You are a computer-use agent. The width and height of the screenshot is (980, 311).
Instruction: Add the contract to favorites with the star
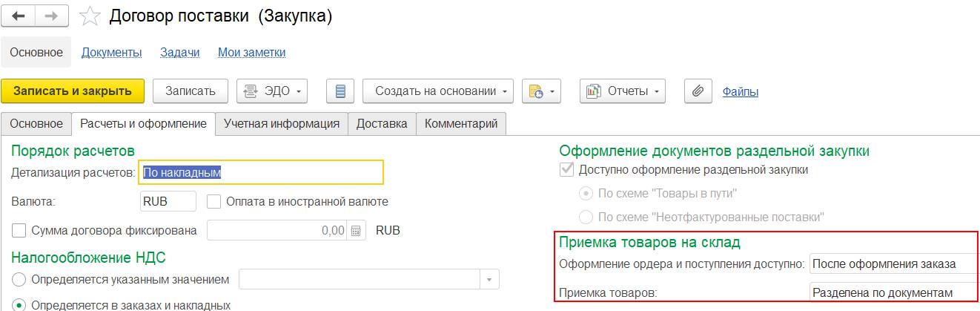89,17
